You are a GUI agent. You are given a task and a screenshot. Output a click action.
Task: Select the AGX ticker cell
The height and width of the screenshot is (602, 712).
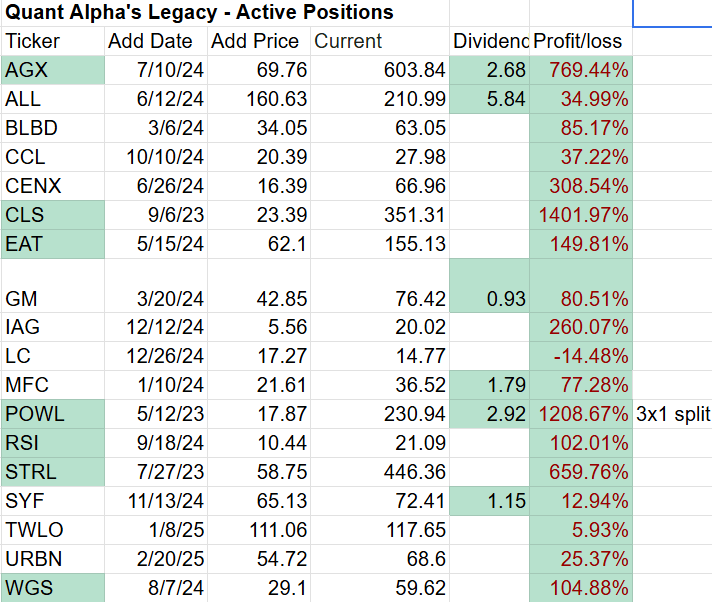point(52,70)
